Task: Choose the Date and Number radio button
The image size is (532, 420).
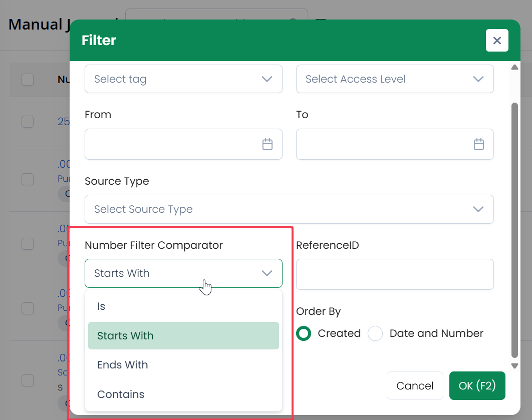Action: pyautogui.click(x=375, y=333)
